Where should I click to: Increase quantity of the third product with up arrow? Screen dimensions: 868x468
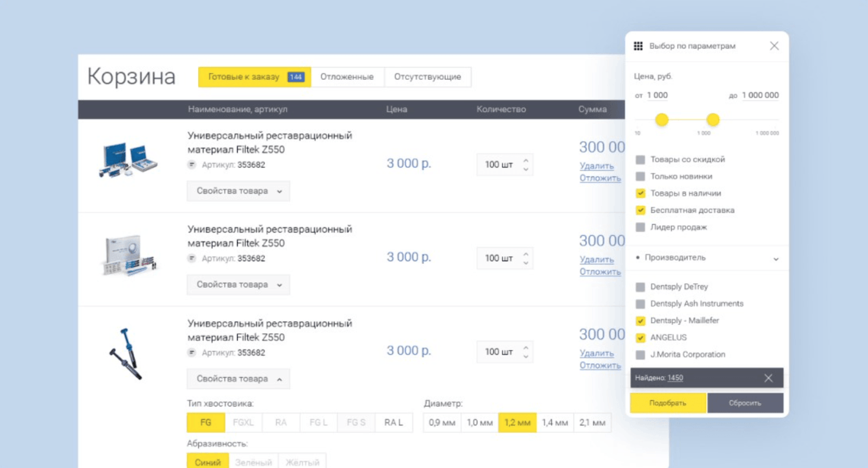(526, 347)
